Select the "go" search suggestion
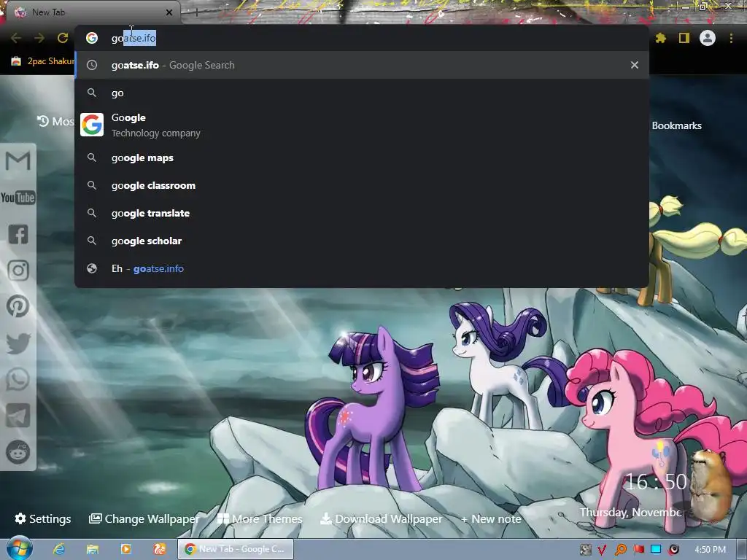 click(362, 93)
